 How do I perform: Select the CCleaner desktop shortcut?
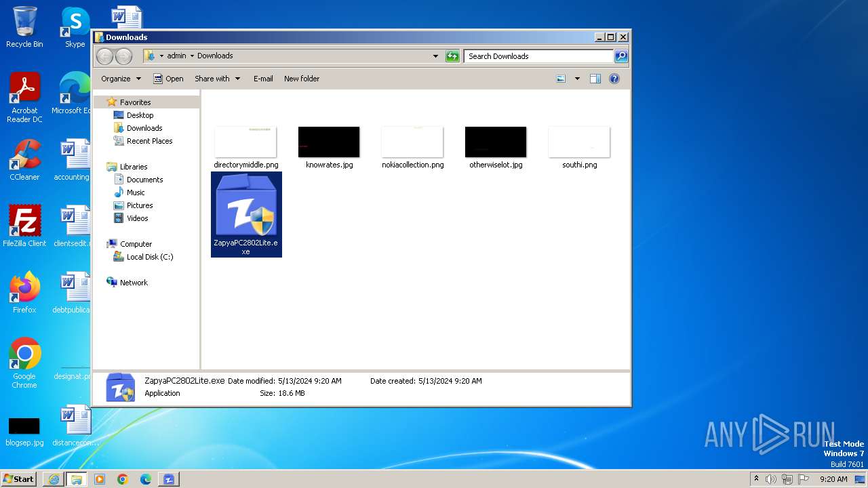(24, 160)
